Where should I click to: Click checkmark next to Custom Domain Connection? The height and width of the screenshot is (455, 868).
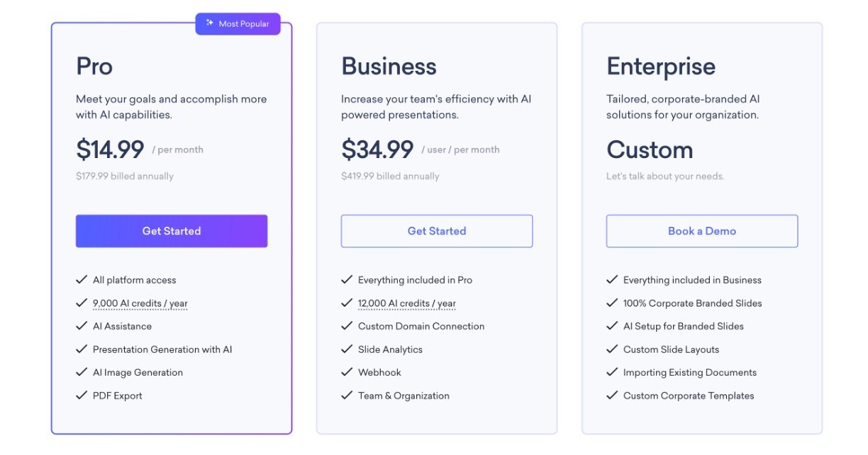pos(347,326)
